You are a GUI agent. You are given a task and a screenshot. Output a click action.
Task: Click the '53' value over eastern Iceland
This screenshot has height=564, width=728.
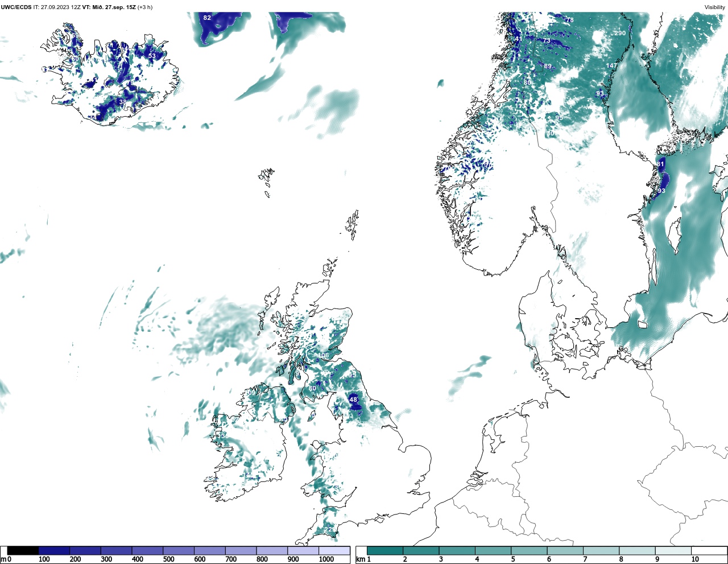pyautogui.click(x=152, y=56)
